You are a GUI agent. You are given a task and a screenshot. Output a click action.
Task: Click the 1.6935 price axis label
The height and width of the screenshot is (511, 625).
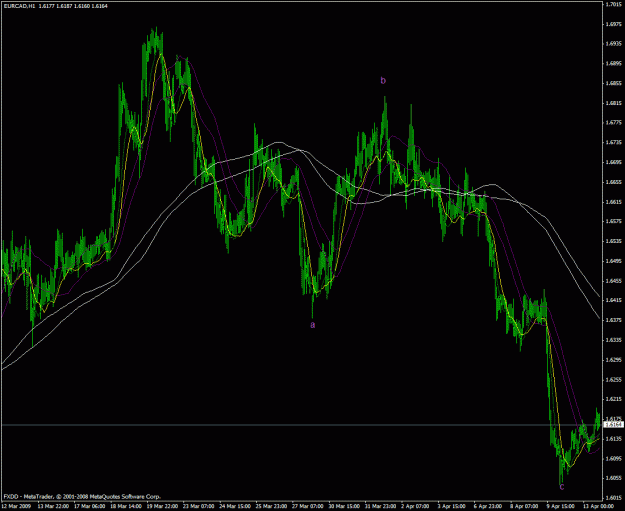coord(613,44)
